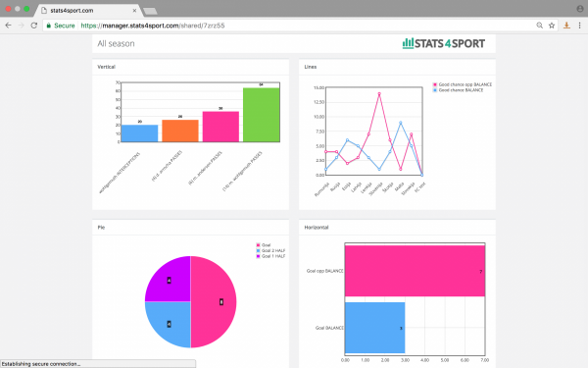Screen dimensions: 588x368
Task: Click the pink half slice of pie
Action: click(214, 302)
